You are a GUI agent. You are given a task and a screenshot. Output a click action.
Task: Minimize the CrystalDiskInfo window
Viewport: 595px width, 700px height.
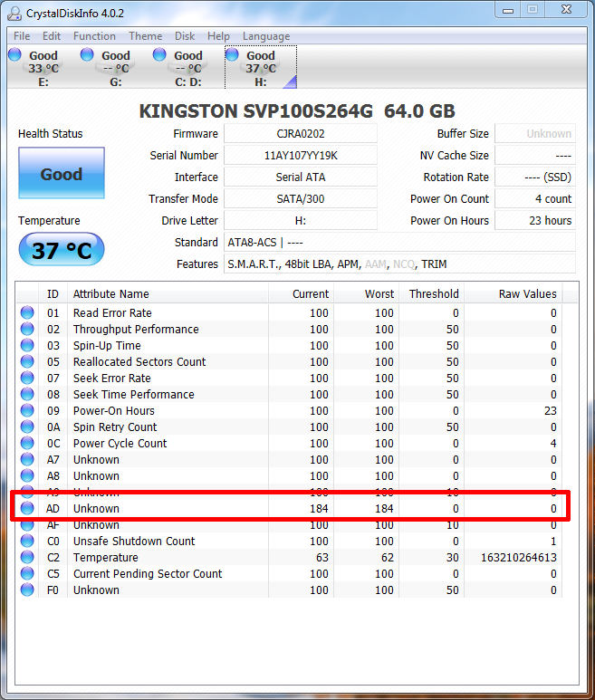pyautogui.click(x=508, y=10)
